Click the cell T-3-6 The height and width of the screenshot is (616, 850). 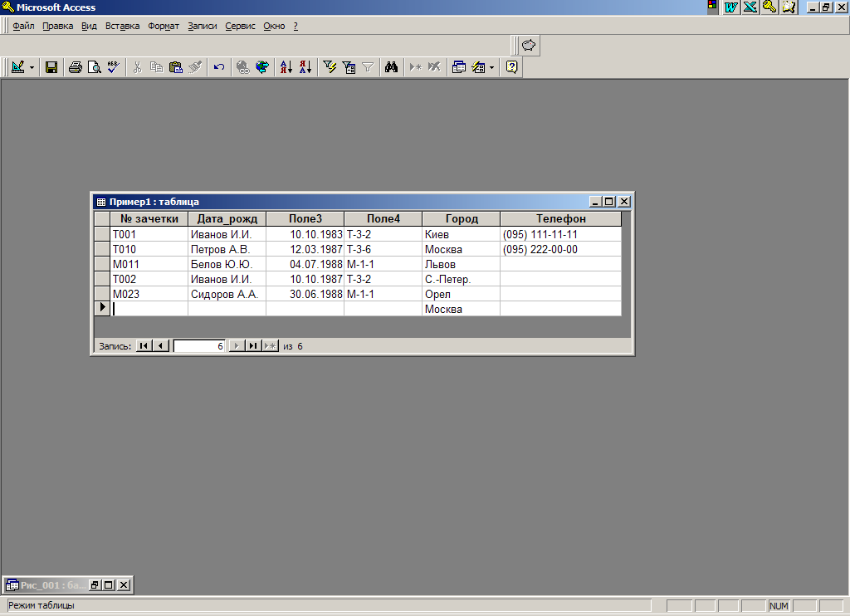coord(383,249)
